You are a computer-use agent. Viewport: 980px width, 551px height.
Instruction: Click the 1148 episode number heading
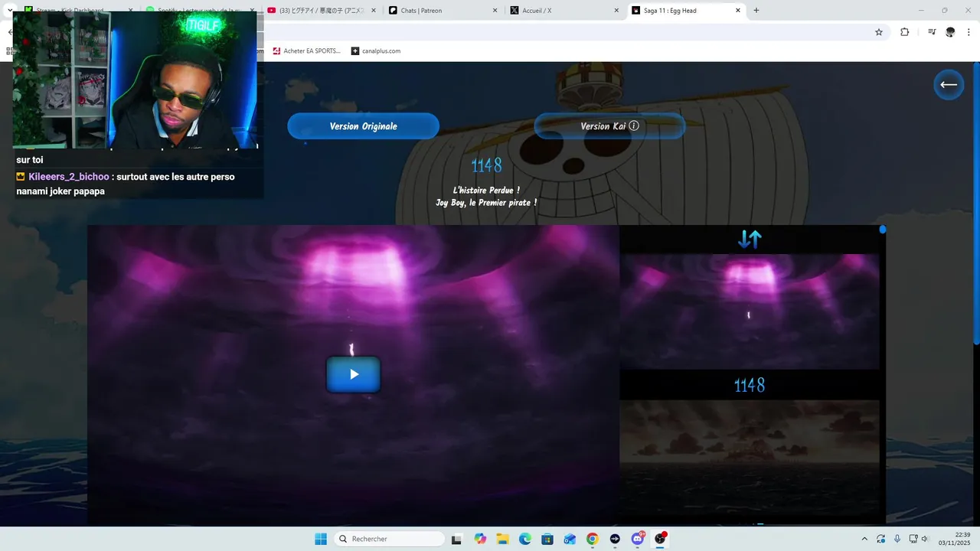(487, 165)
